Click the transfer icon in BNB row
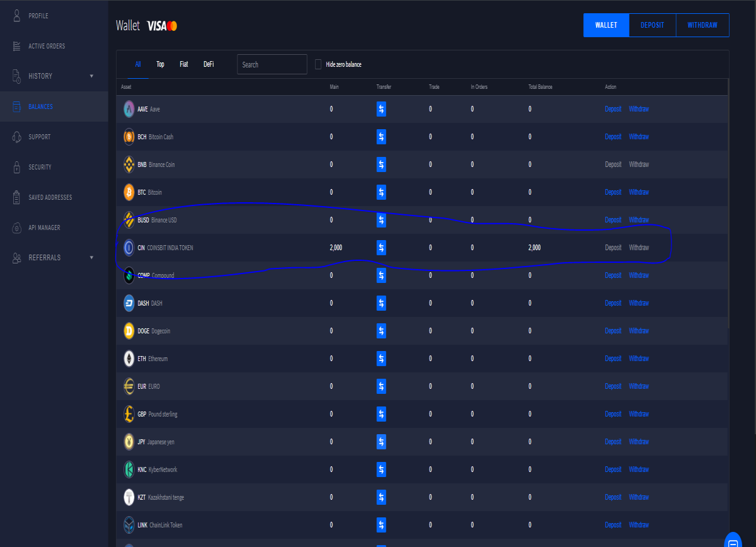This screenshot has height=547, width=756. 381,164
